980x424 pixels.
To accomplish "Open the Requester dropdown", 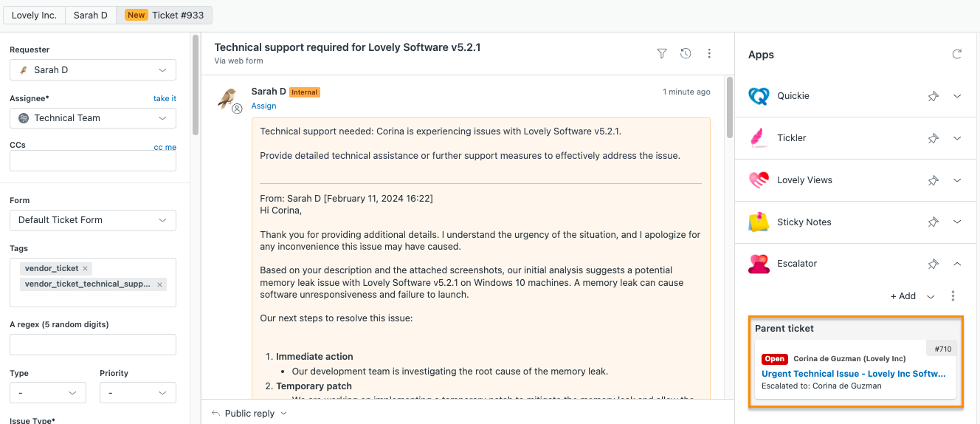I will coord(93,70).
